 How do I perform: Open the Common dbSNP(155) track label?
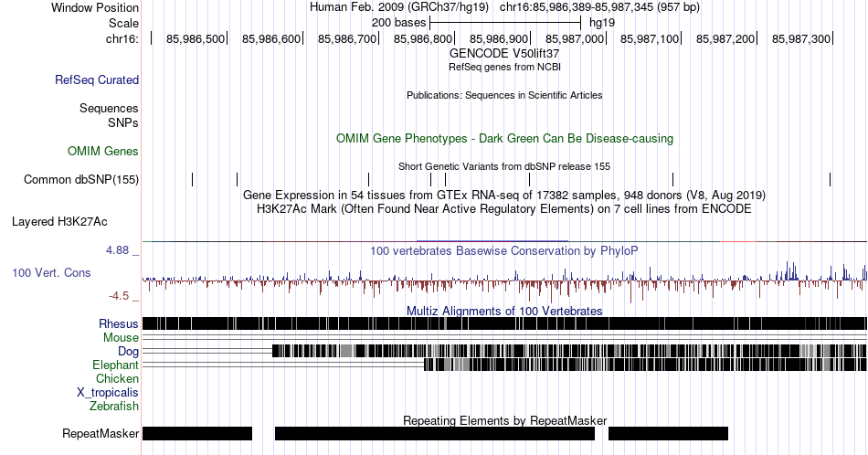81,179
